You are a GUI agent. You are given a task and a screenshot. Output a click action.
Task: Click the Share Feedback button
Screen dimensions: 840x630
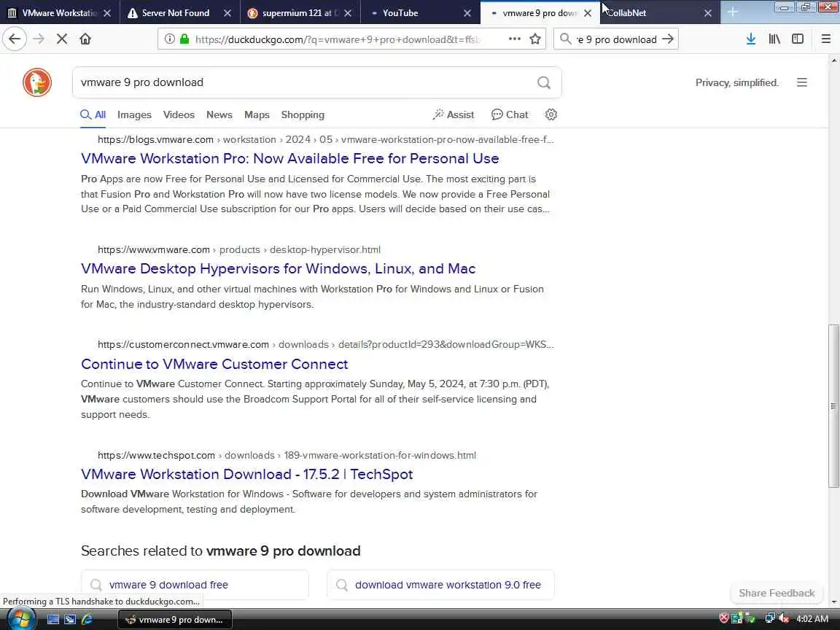[x=777, y=593]
